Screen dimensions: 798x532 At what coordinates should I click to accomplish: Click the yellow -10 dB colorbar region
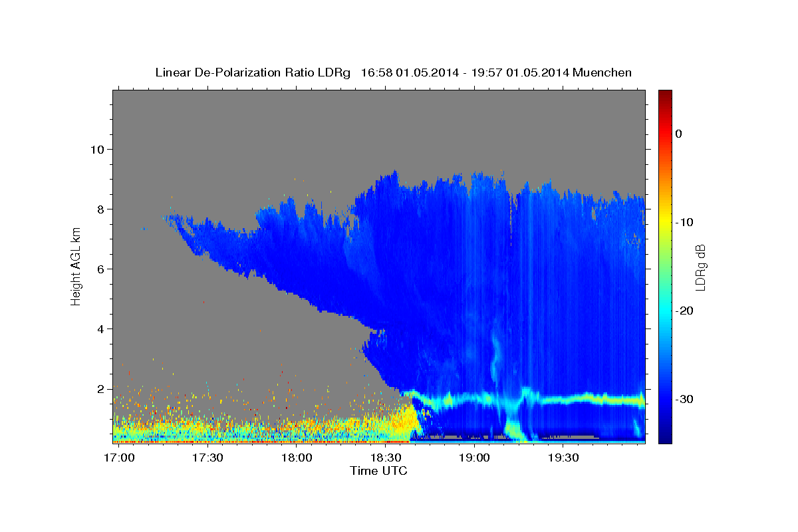(665, 222)
